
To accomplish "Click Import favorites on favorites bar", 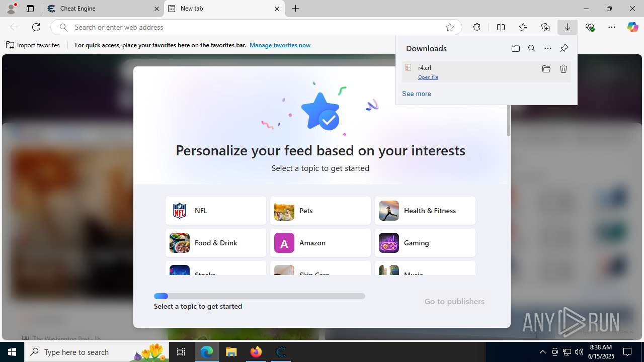I will pos(33,45).
